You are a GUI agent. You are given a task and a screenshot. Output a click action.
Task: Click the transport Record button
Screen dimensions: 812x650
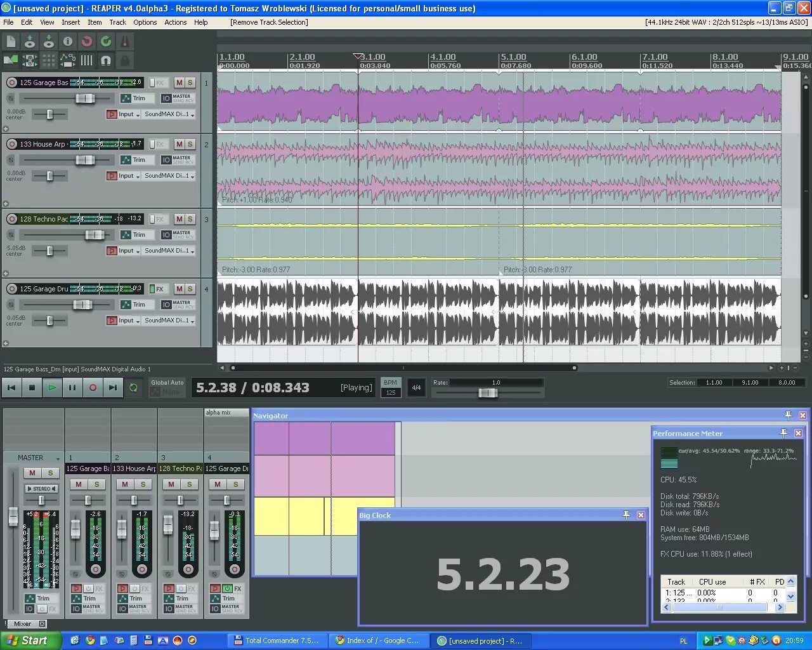93,387
